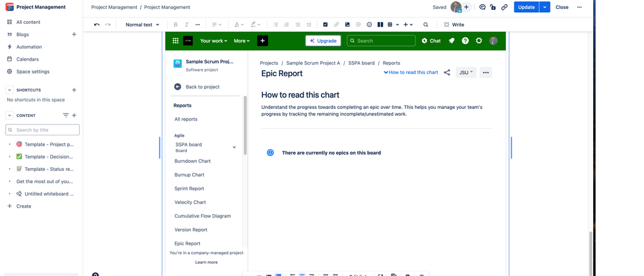Image resolution: width=644 pixels, height=276 pixels.
Task: Apply bold formatting
Action: pos(176,25)
